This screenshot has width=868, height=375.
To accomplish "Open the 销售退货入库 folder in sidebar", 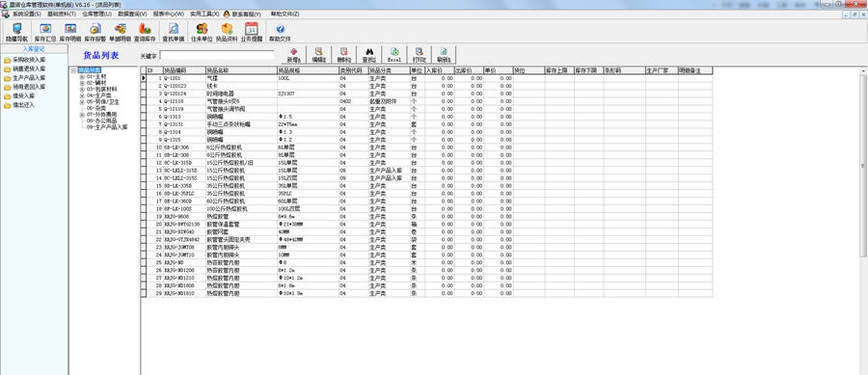I will click(x=25, y=69).
